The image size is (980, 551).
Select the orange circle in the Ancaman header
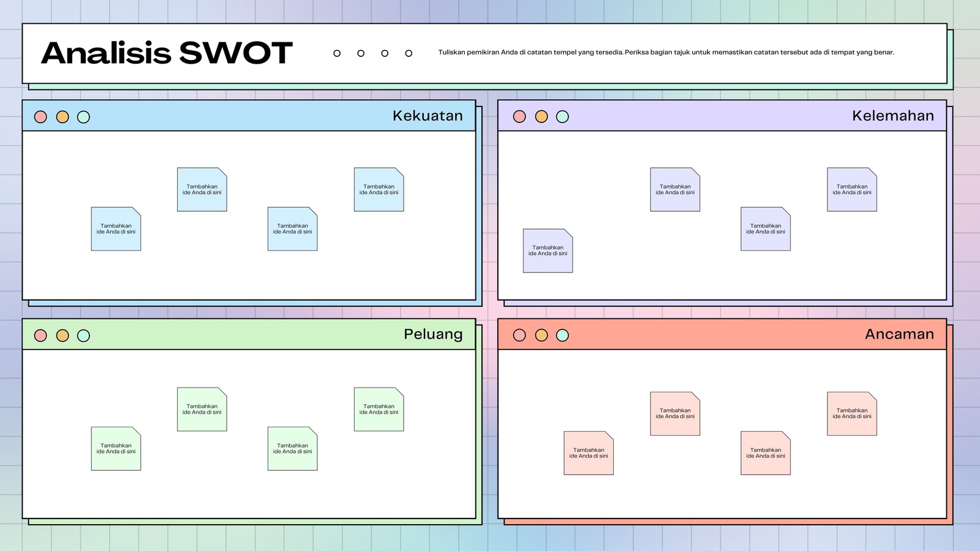(x=541, y=335)
